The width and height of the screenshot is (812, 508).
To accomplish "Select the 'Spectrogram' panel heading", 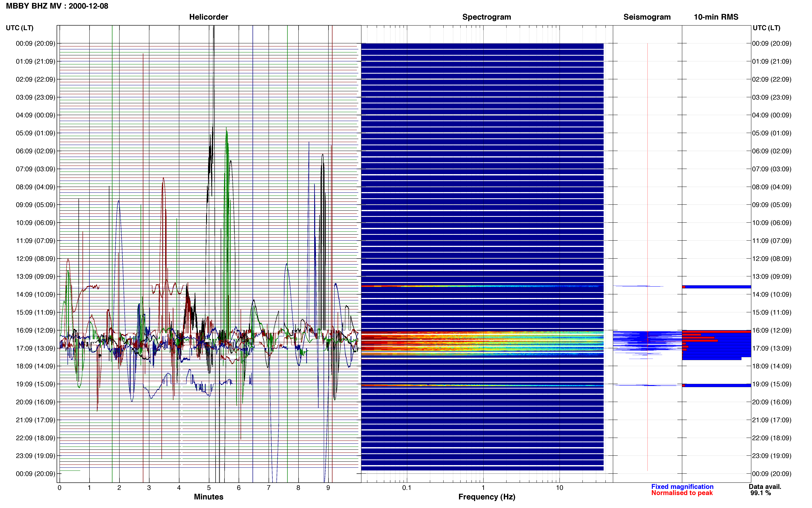I will pos(487,17).
